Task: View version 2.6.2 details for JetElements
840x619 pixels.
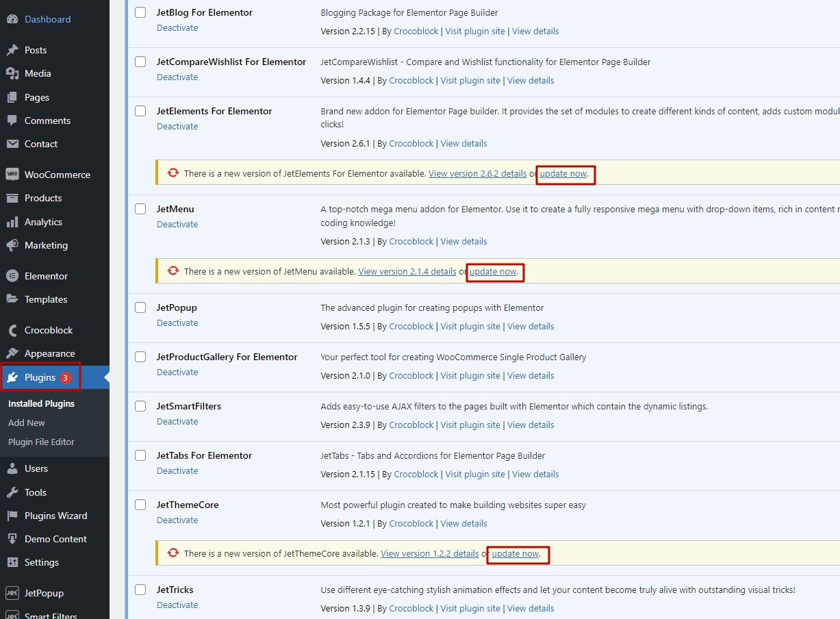Action: pyautogui.click(x=477, y=173)
